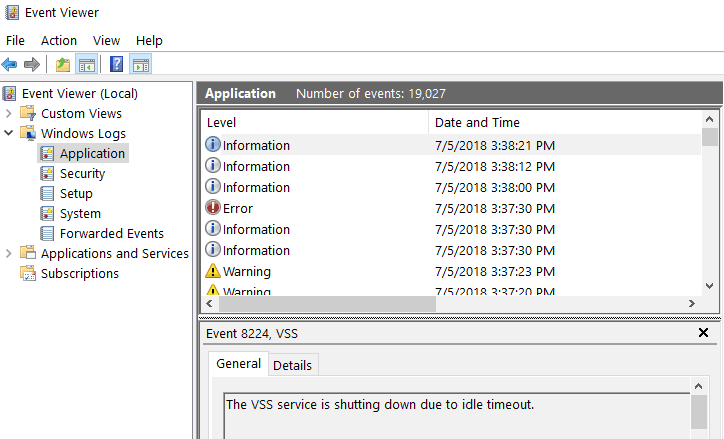Switch to the Details tab
The width and height of the screenshot is (724, 439).
pyautogui.click(x=292, y=365)
